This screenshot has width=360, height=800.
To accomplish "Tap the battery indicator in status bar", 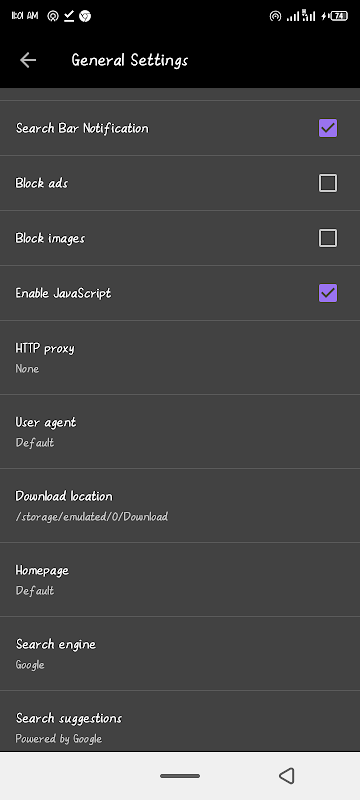I will (339, 16).
